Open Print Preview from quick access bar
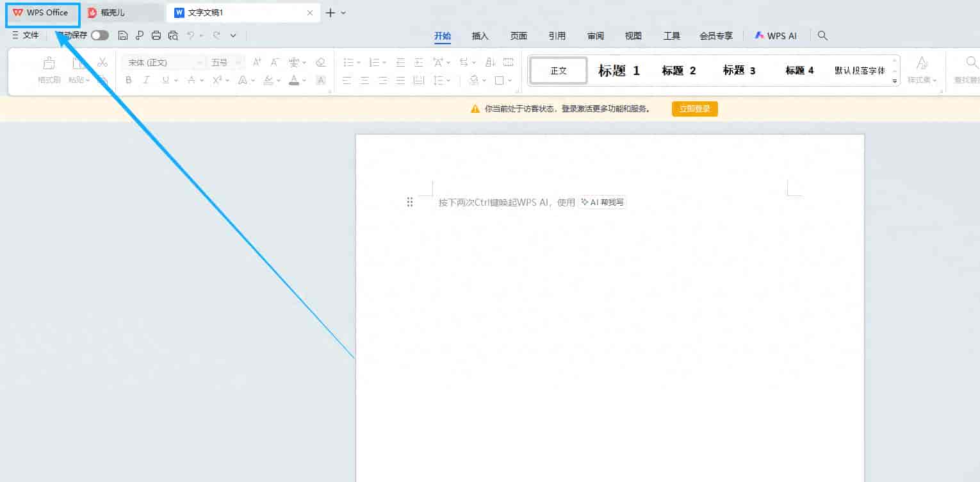 click(x=173, y=36)
